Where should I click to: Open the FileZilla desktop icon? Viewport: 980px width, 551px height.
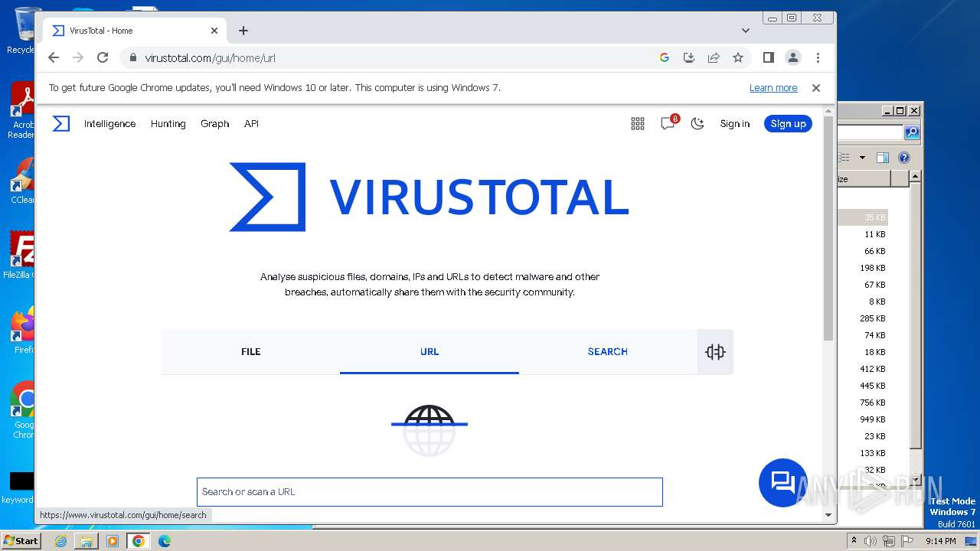pos(21,254)
